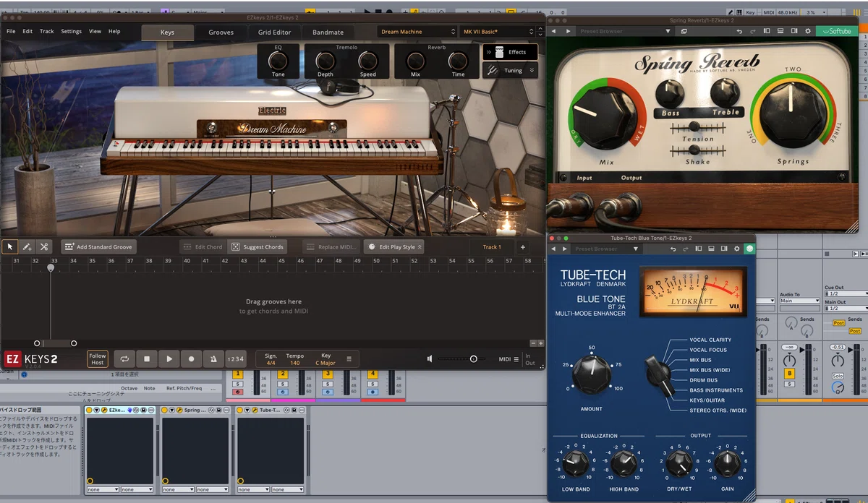Open the Settings menu in EZkeys

71,32
